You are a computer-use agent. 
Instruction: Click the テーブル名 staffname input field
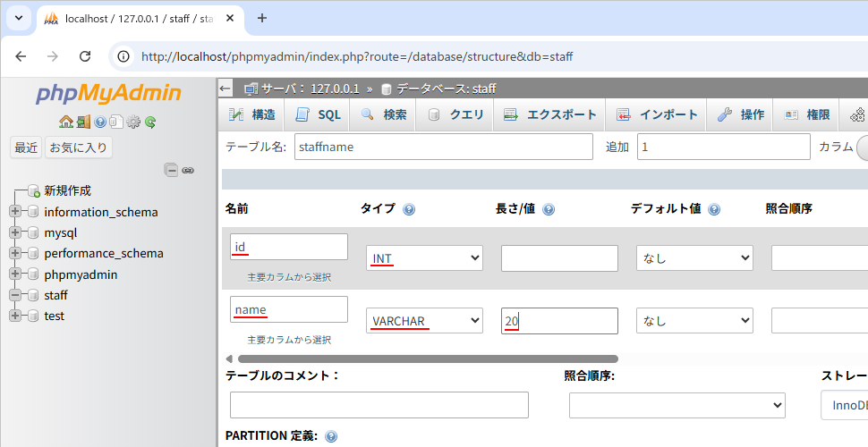[x=443, y=147]
